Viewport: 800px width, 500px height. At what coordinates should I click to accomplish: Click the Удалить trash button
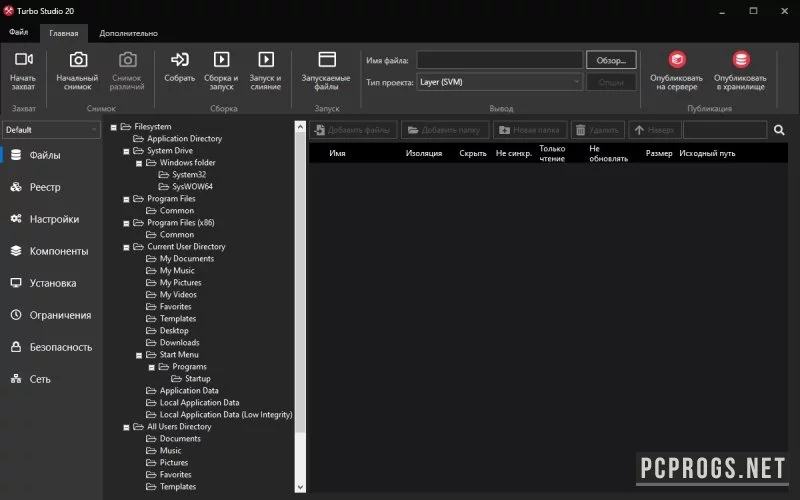coord(597,130)
